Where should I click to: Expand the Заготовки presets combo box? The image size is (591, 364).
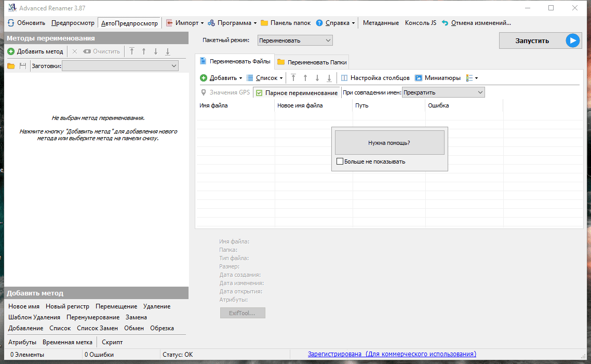[x=120, y=66]
